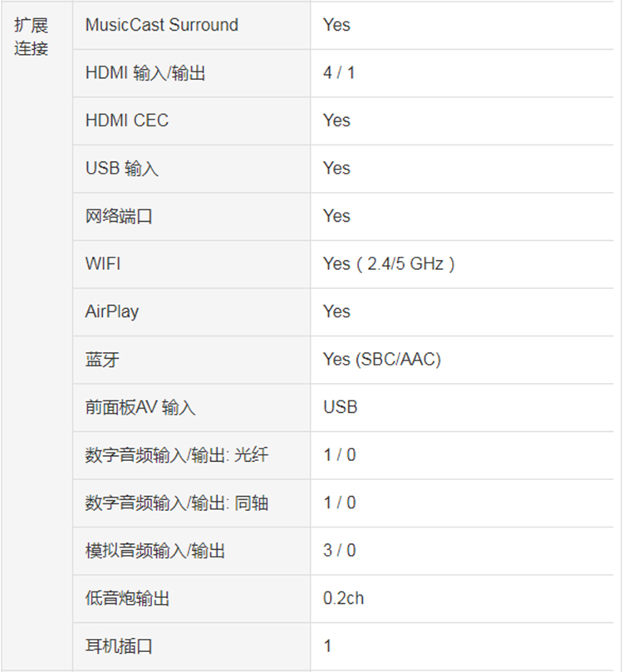This screenshot has height=672, width=623.
Task: Select the USB value for front panel
Action: pyautogui.click(x=341, y=407)
